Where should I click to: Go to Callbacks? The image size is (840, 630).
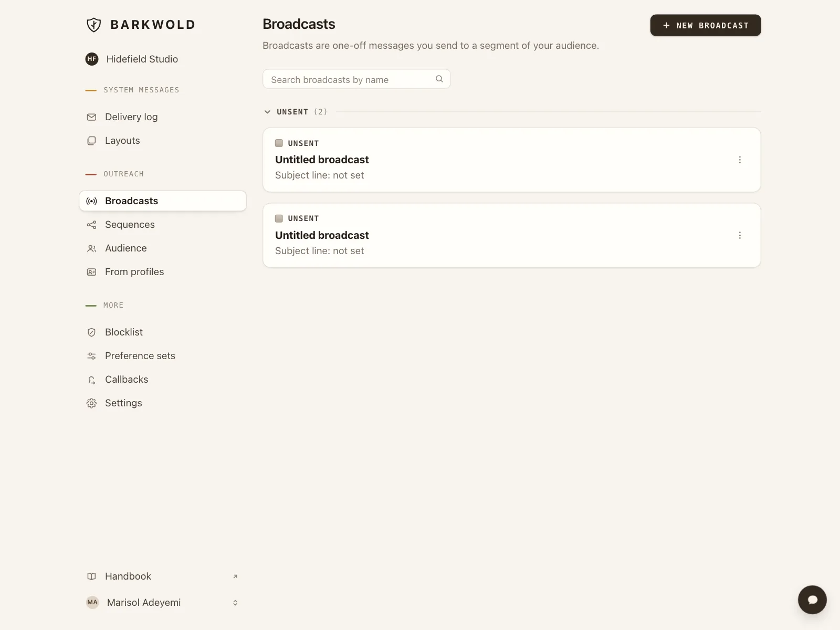pos(163,380)
